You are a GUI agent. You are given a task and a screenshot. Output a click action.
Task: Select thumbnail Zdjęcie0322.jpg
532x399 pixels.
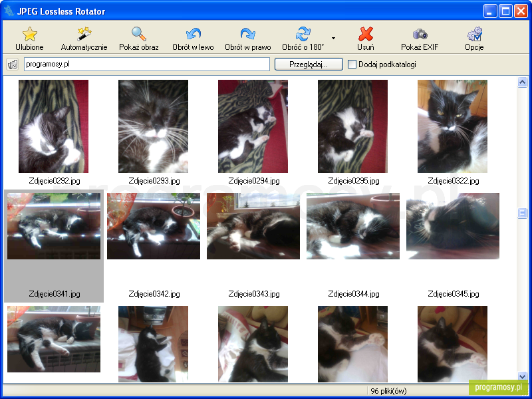[x=453, y=126]
